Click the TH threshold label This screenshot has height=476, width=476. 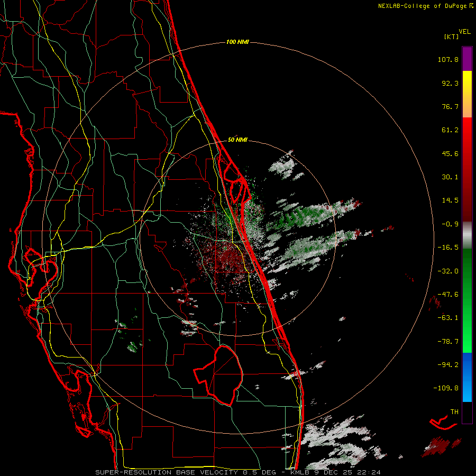[x=454, y=411]
